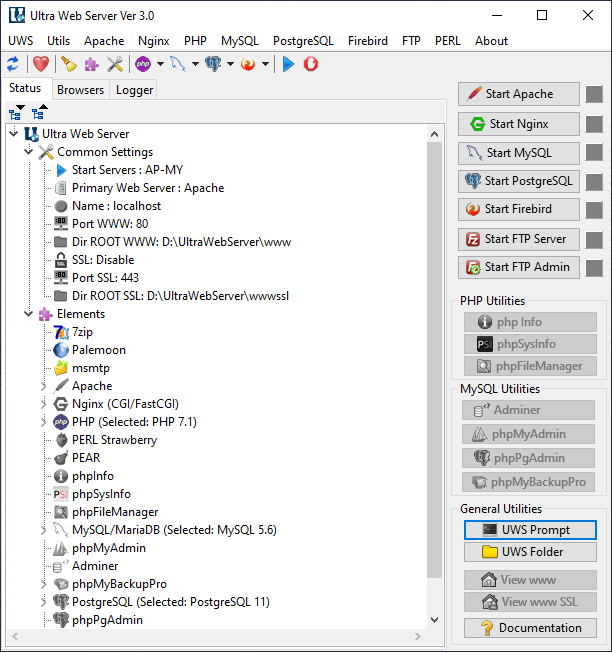This screenshot has height=652, width=612.
Task: Click the Adminer database tree icon
Action: pyautogui.click(x=61, y=566)
